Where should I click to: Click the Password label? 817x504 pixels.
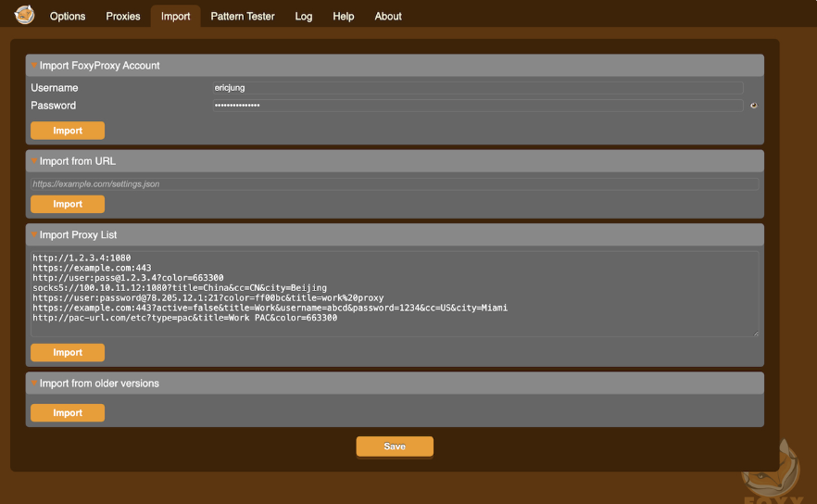(x=53, y=106)
